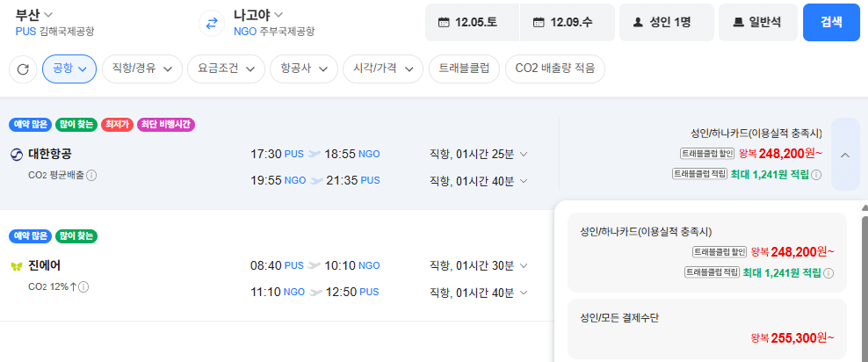
Task: Click the CO2 평균배출 label
Action: (x=56, y=175)
